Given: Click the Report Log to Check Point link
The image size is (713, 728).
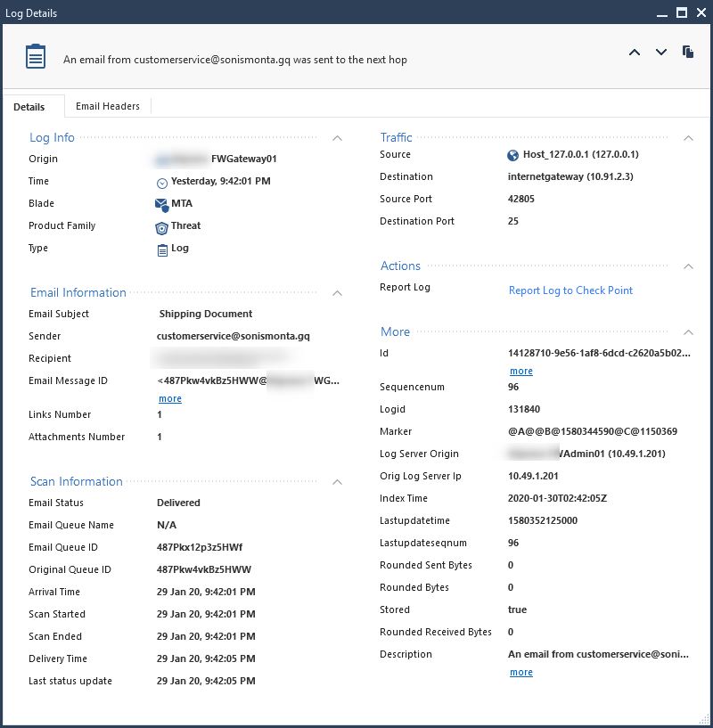Looking at the screenshot, I should [x=570, y=290].
